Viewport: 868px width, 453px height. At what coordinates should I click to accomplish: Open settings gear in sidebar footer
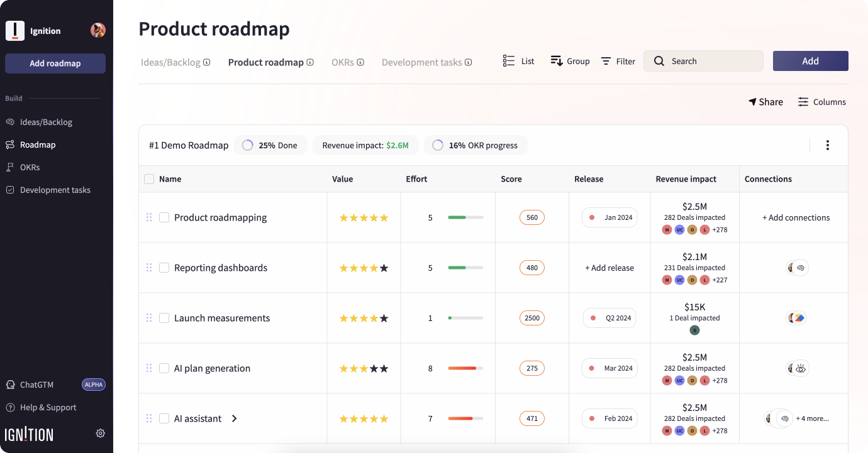click(x=100, y=433)
